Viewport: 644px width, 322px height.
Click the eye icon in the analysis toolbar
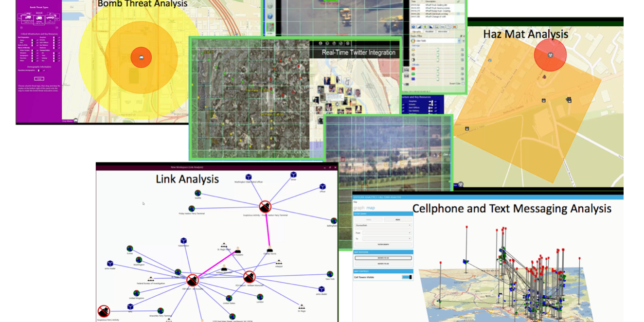coord(413,27)
